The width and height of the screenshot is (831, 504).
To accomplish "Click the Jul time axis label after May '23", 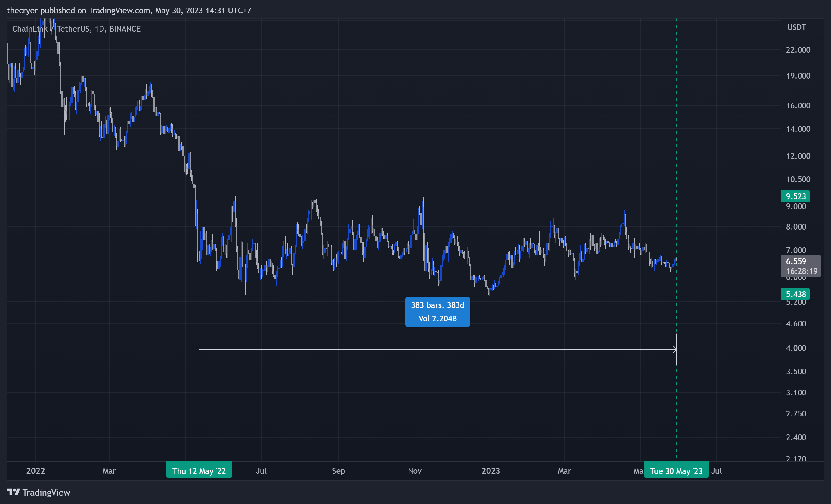I will tap(716, 471).
